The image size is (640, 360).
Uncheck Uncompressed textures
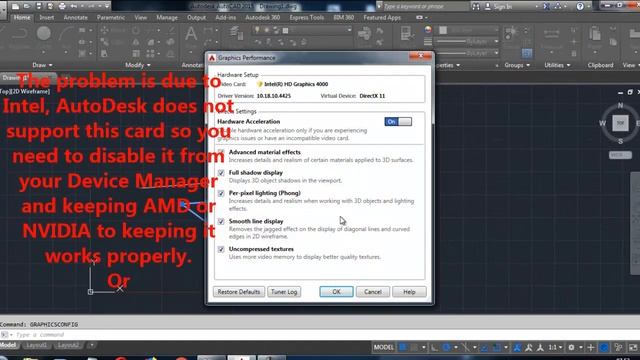(221, 249)
